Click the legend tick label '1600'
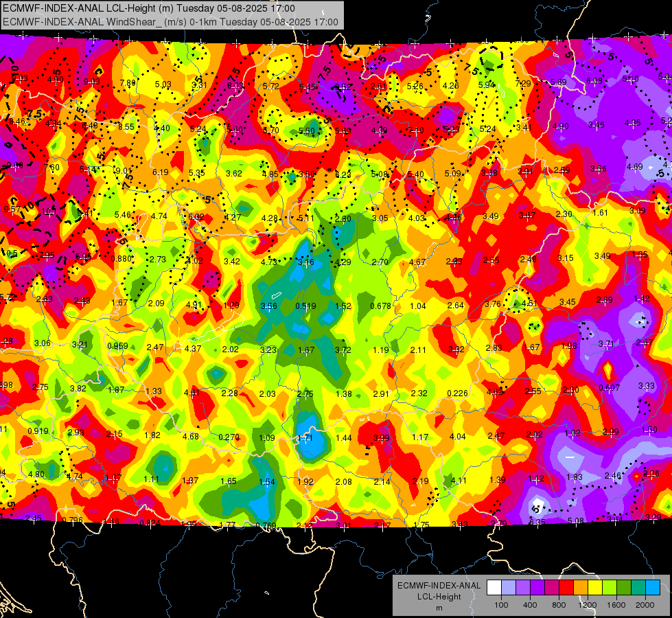This screenshot has height=618, width=672. point(616,605)
